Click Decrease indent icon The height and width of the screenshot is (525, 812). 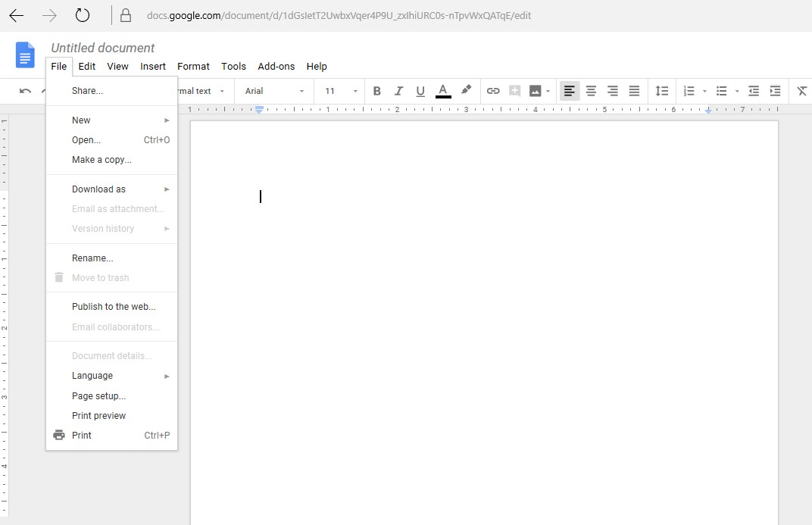(x=754, y=91)
